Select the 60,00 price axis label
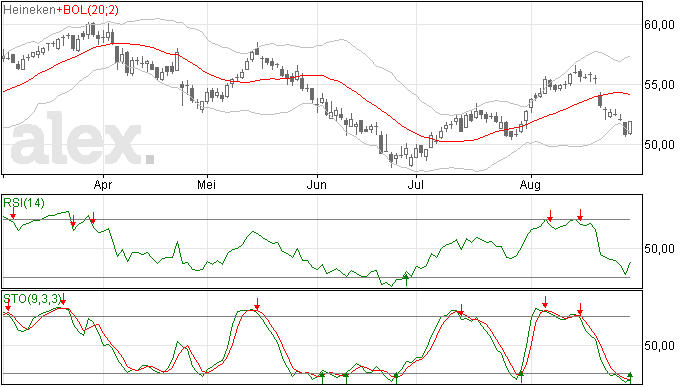This screenshot has height=387, width=690. 659,25
